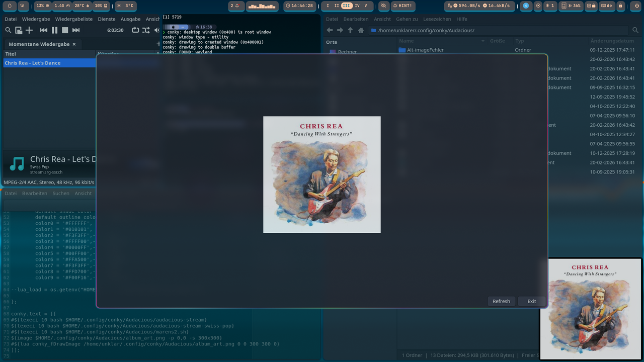Skip to previous track in Audacious

click(x=44, y=30)
